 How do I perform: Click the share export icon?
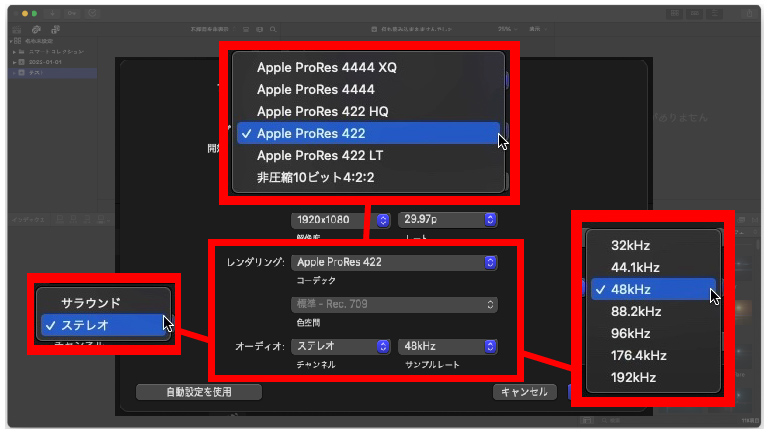749,13
